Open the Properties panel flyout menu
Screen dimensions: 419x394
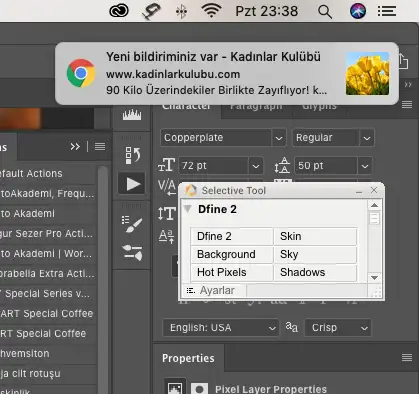pos(407,358)
